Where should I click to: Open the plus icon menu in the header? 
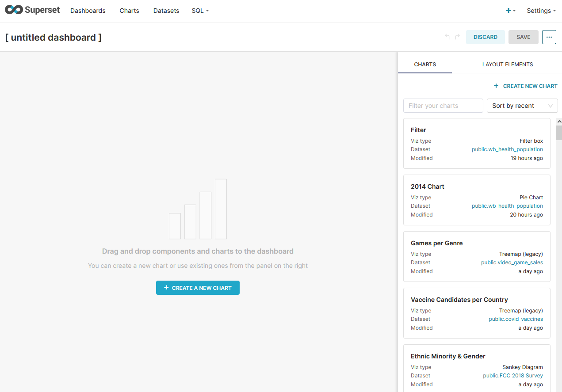(x=508, y=10)
